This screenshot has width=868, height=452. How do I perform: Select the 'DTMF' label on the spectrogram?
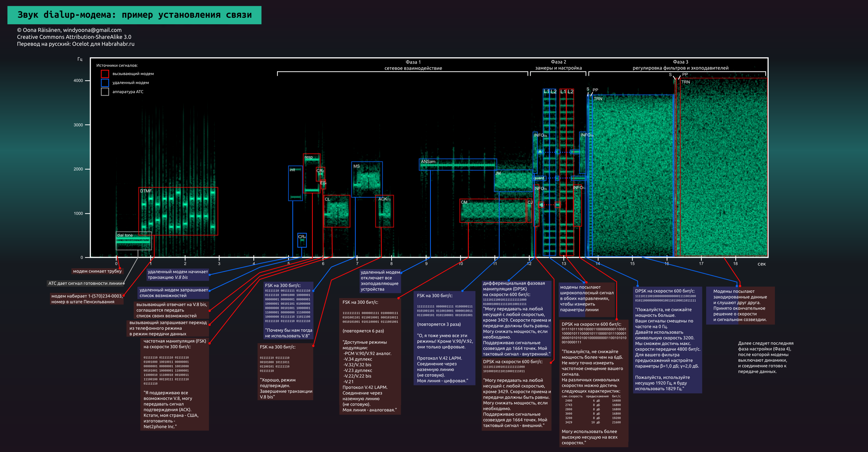pos(146,191)
